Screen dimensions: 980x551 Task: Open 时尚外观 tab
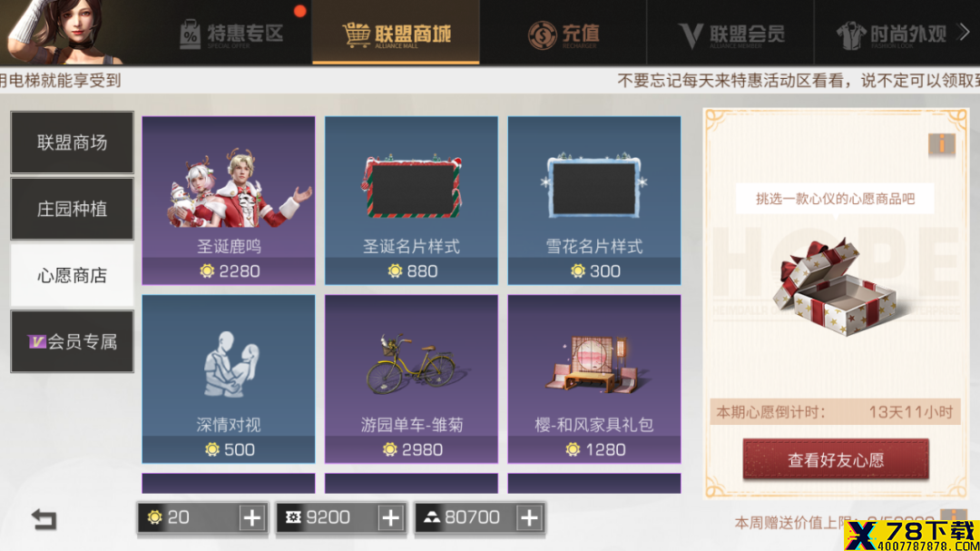(891, 34)
